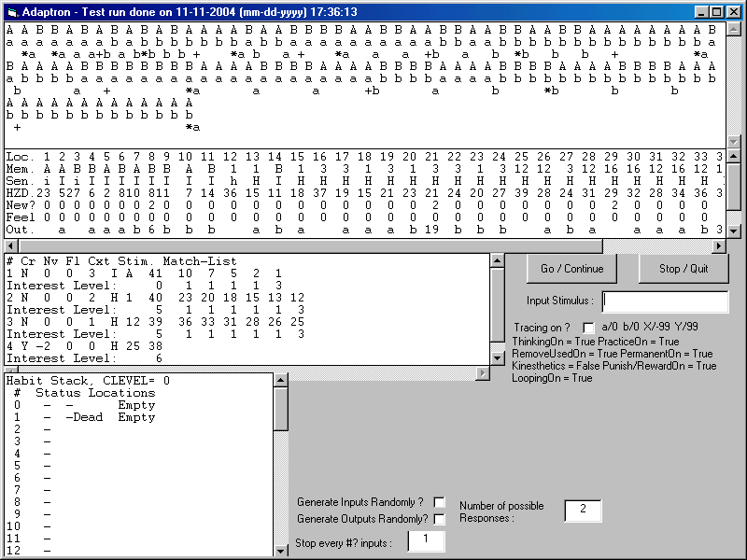This screenshot has height=560, width=747.
Task: Click the right arrow of the memory table horizontal scrollbar
Action: tap(719, 245)
